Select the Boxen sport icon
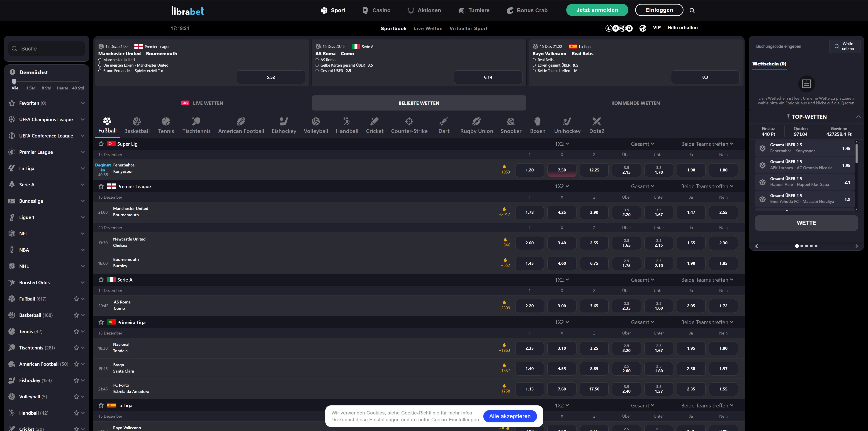 (x=537, y=121)
